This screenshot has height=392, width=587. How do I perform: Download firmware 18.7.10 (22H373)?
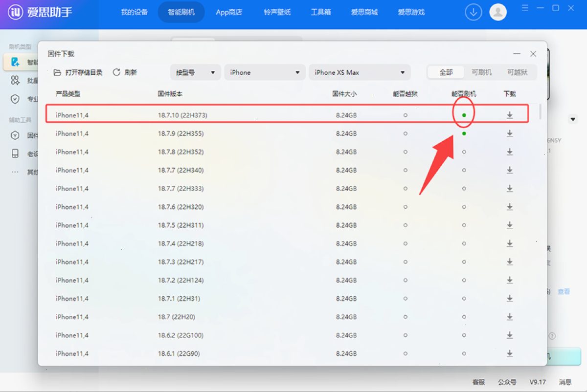tap(509, 115)
